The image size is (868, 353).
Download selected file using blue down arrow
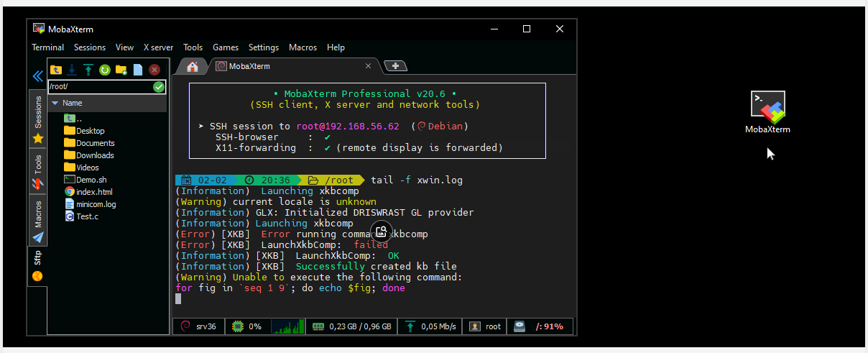[x=72, y=70]
